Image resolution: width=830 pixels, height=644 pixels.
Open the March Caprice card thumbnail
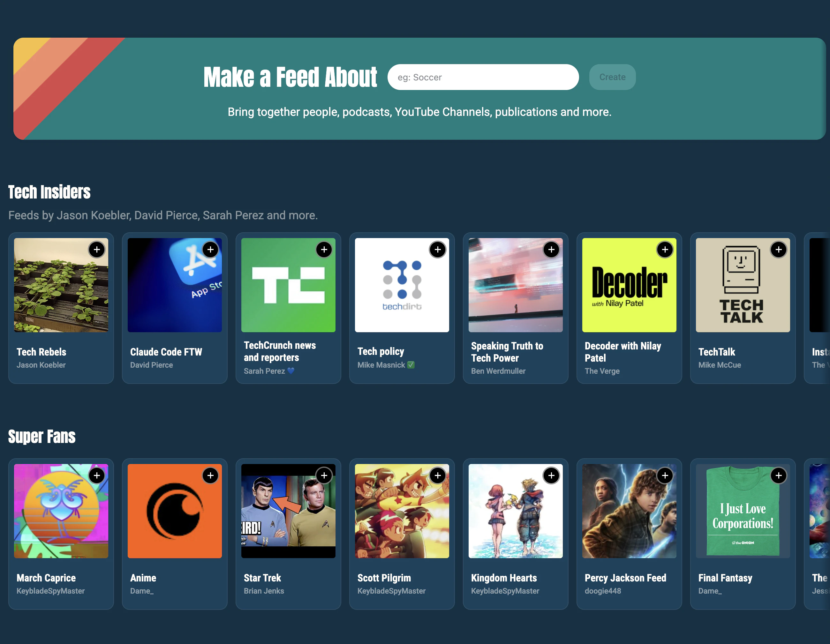61,511
